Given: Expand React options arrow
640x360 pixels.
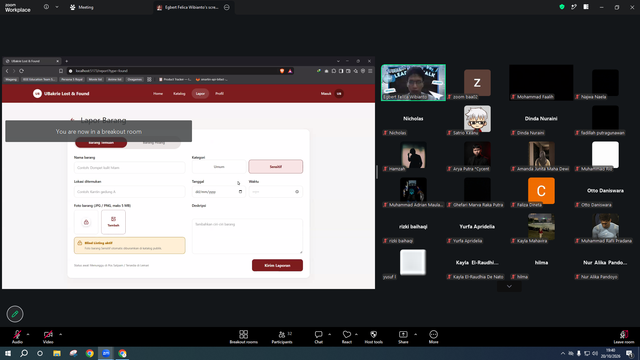Looking at the screenshot, I should 357,334.
